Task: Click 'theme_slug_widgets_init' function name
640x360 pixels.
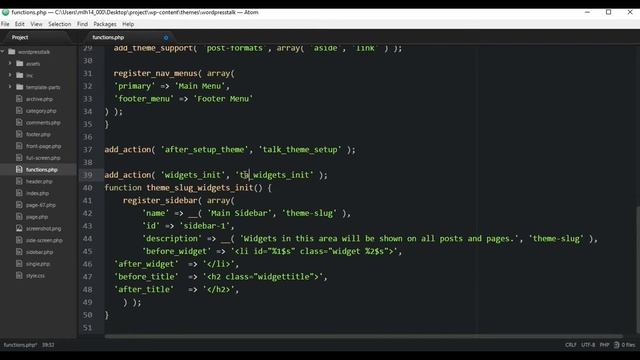Action: click(200, 188)
